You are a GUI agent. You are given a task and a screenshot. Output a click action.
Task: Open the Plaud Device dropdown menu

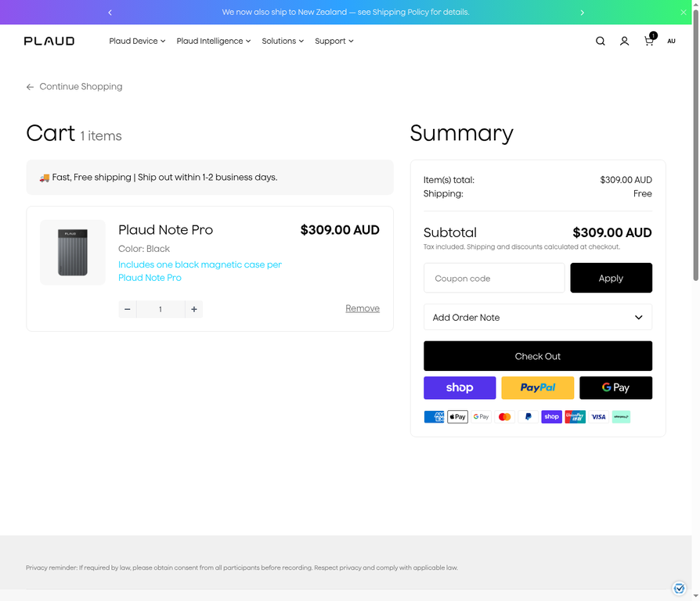click(x=137, y=41)
